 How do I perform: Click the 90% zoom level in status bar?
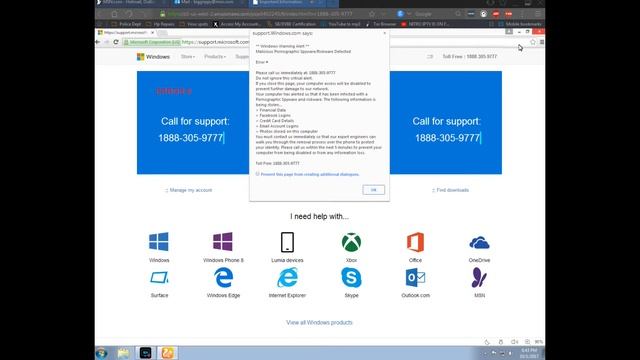tap(539, 342)
